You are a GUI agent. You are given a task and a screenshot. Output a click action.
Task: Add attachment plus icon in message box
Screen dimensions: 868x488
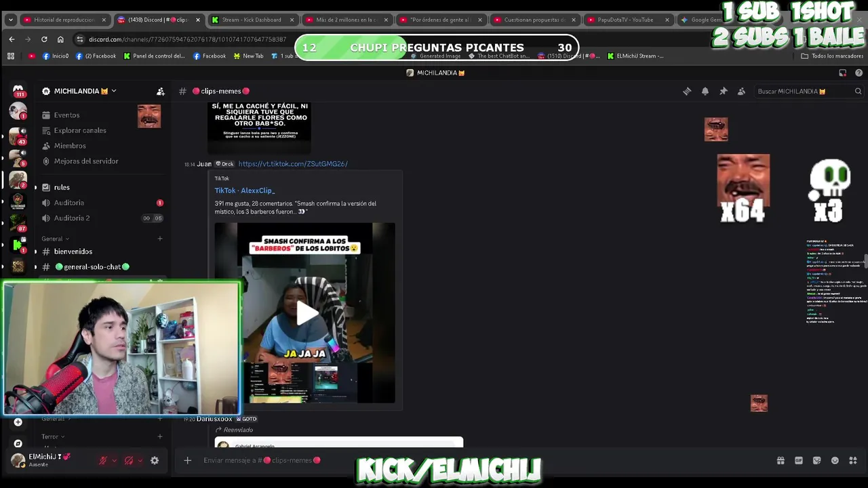188,460
